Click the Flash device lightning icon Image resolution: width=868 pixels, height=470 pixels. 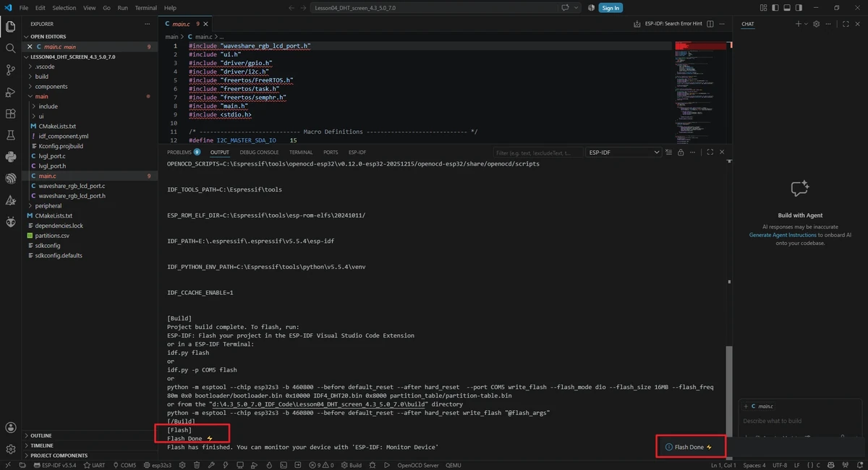pos(226,465)
